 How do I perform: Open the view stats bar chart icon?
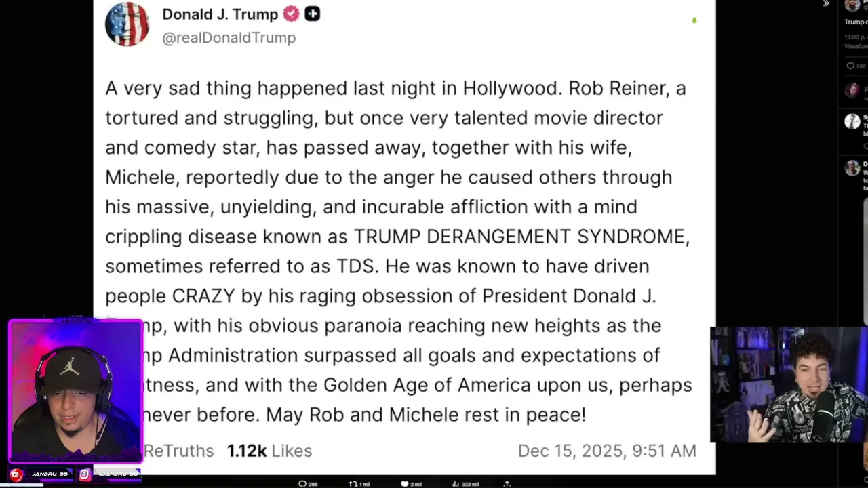[457, 483]
